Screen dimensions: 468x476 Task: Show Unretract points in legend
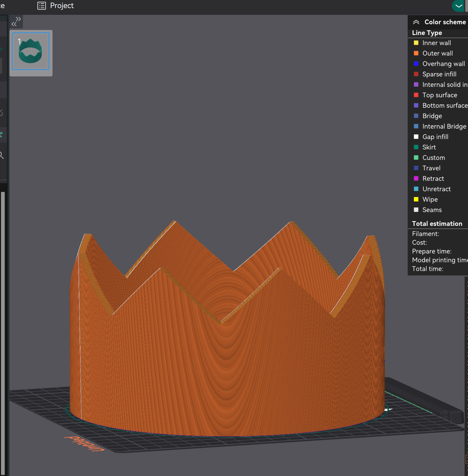tap(432, 189)
